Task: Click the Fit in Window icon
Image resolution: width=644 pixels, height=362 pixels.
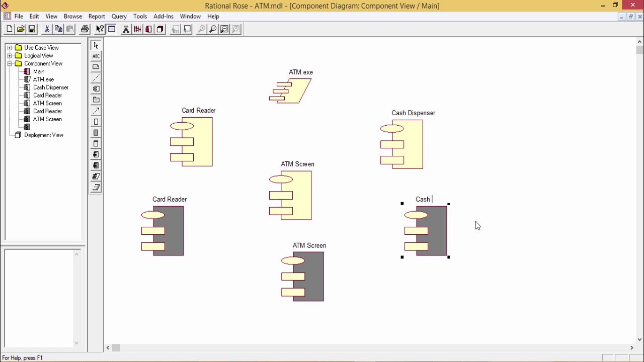Action: [224, 29]
